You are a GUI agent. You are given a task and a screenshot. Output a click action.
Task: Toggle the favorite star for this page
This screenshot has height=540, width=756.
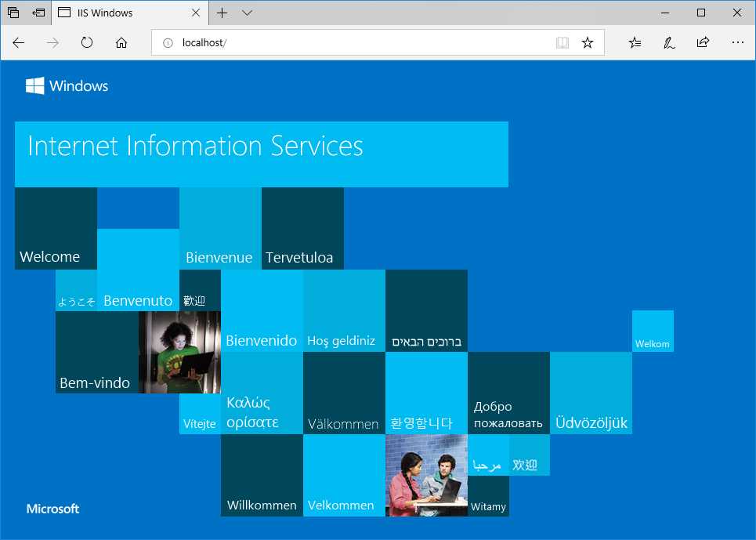[587, 42]
